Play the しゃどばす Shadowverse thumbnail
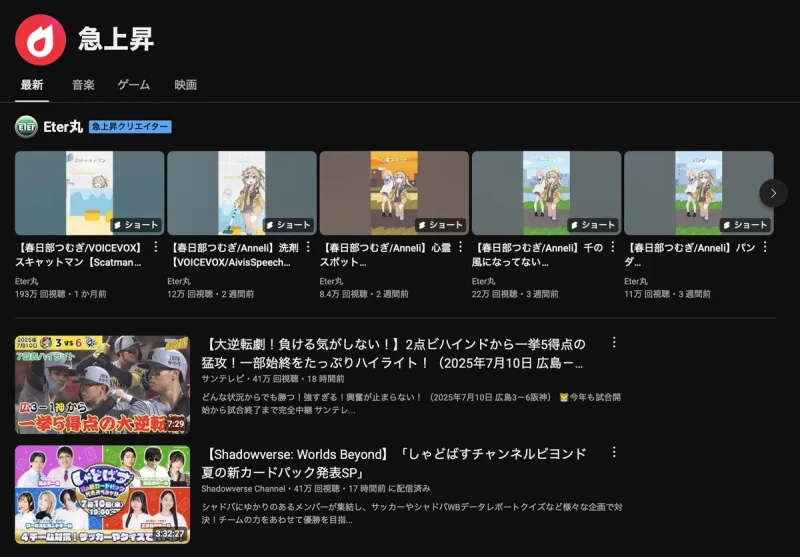Viewport: 800px width, 557px height. click(x=102, y=494)
